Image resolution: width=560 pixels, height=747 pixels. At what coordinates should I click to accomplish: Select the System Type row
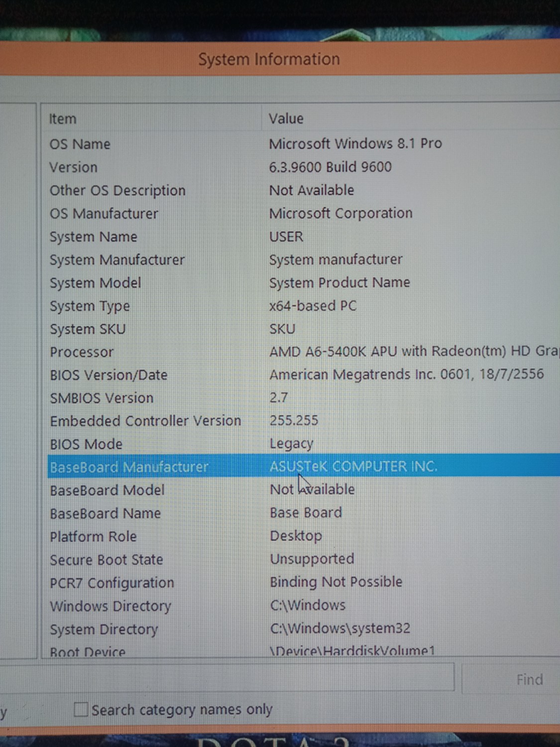click(x=303, y=306)
